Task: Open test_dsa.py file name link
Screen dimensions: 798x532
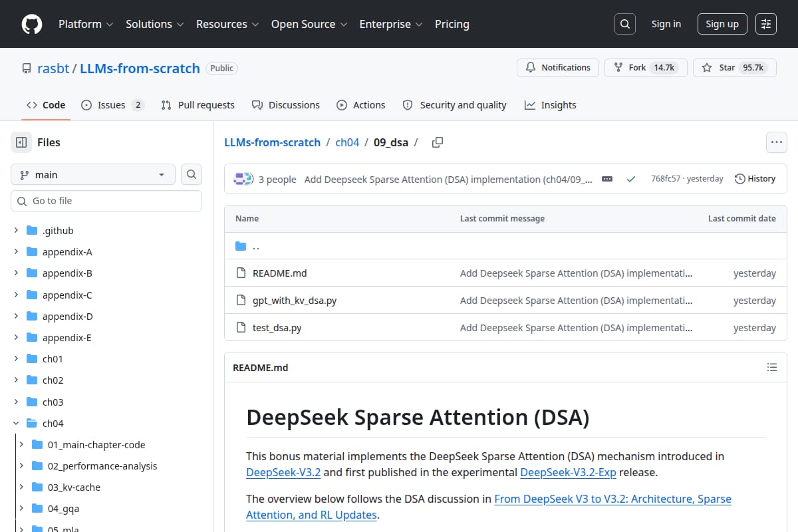Action: click(x=277, y=328)
